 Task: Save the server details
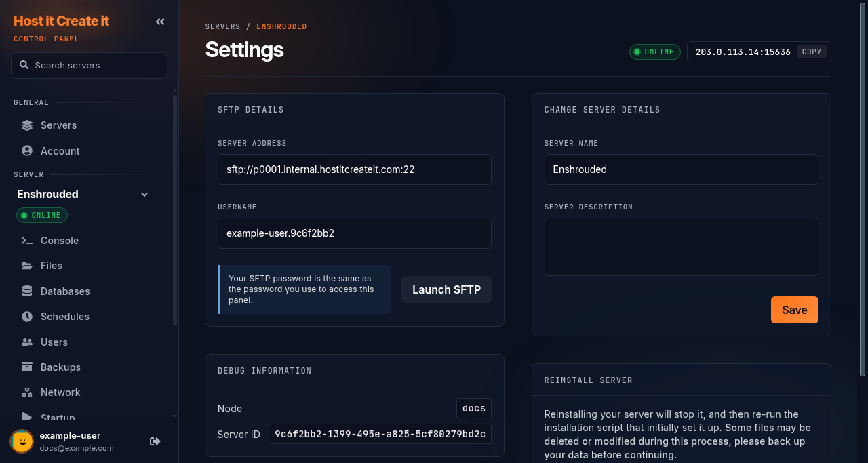click(795, 310)
